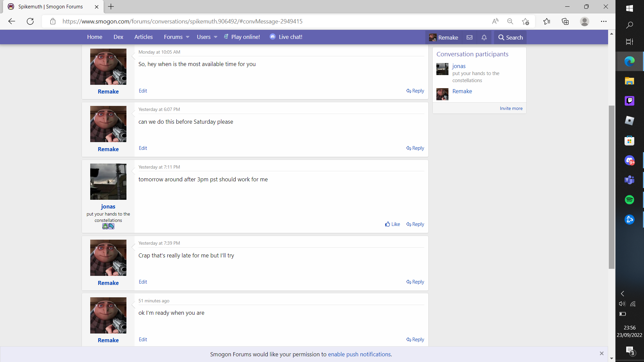Open Spotify from the taskbar
This screenshot has height=362, width=644.
[629, 200]
